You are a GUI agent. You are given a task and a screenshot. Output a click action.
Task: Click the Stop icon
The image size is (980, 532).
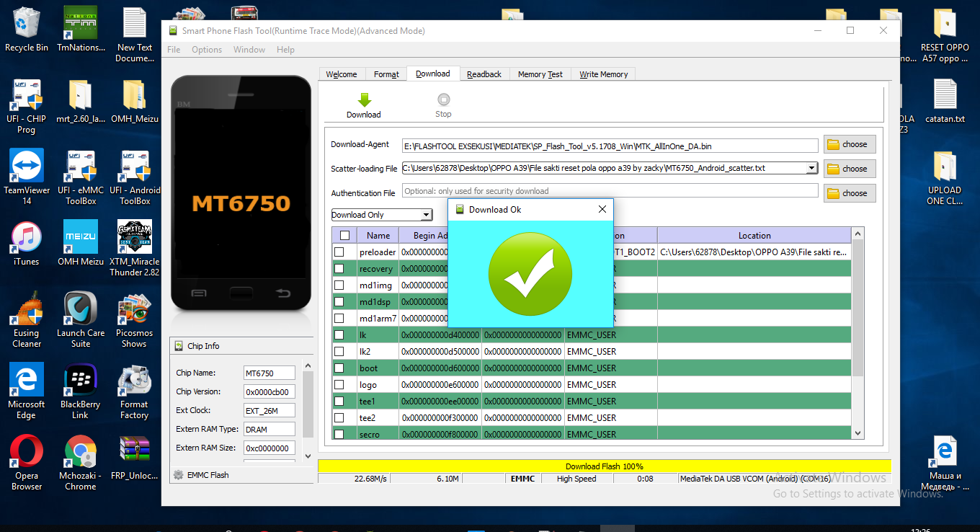pyautogui.click(x=443, y=100)
